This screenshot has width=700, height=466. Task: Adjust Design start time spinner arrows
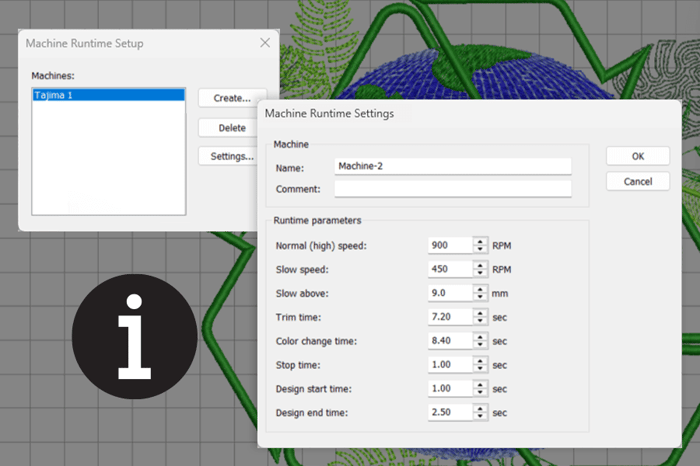tap(481, 388)
